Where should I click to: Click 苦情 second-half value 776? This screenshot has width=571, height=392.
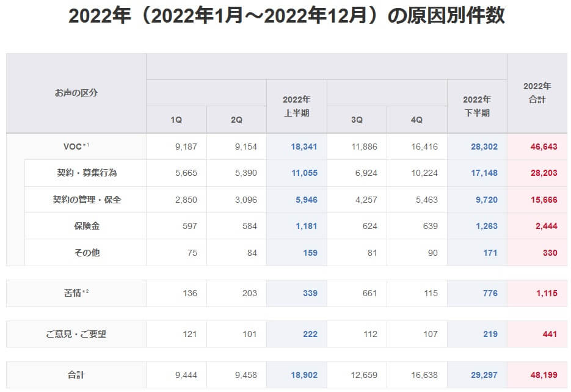(x=490, y=293)
